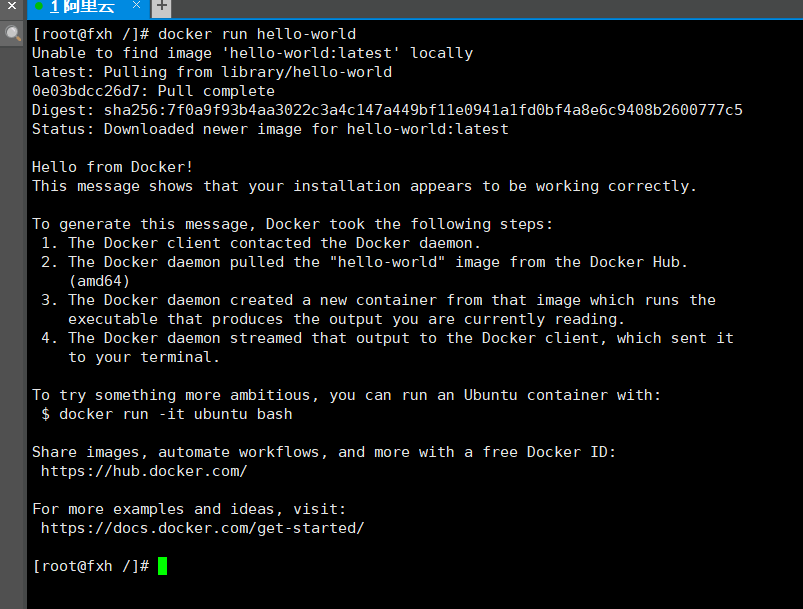This screenshot has height=609, width=803.
Task: Click 'To generate this message' line
Action: click(x=292, y=224)
